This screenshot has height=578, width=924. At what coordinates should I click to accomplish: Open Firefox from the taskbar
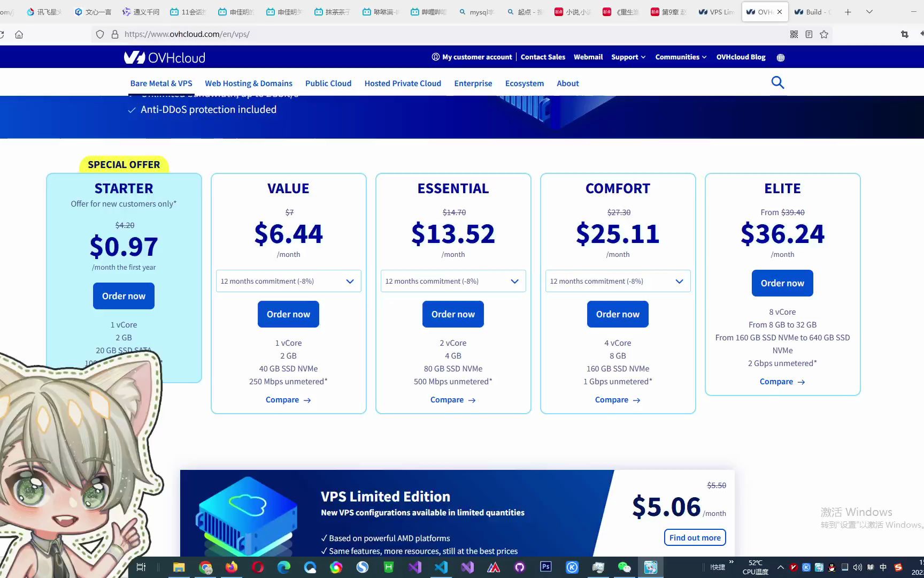coord(232,567)
